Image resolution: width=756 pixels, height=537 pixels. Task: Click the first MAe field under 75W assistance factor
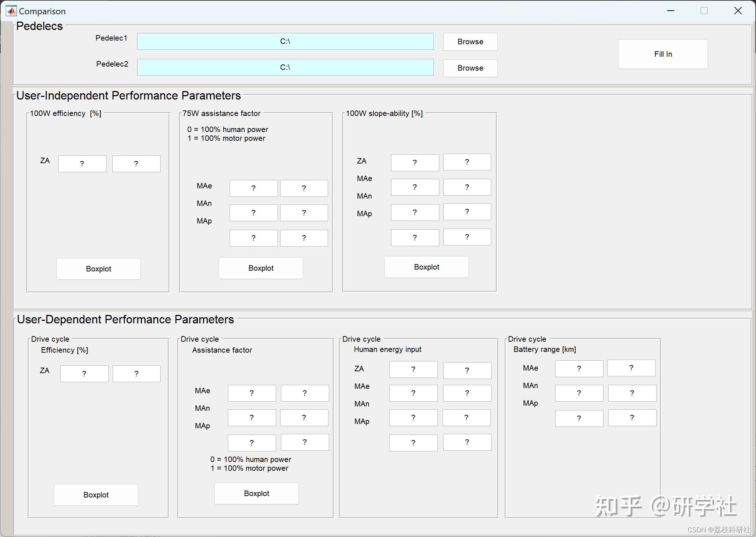click(253, 188)
